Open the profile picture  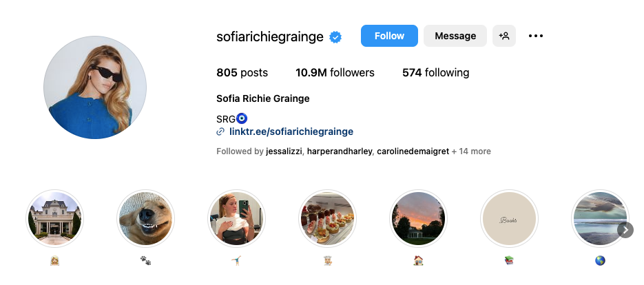tap(95, 87)
